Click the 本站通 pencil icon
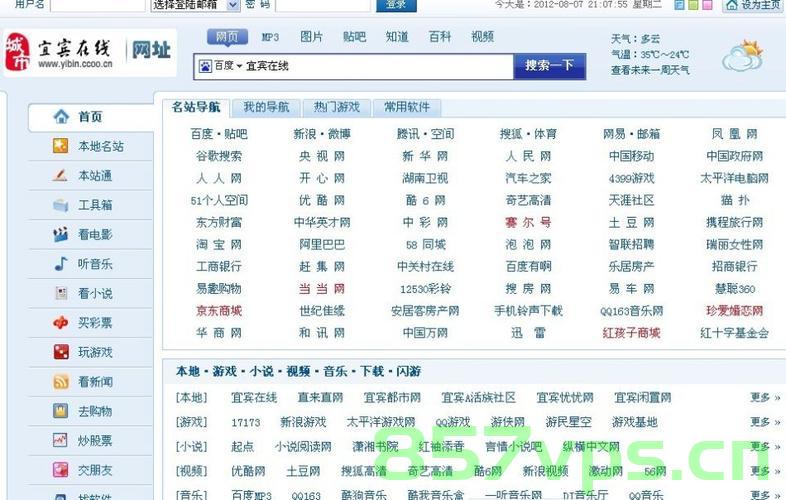 point(60,176)
